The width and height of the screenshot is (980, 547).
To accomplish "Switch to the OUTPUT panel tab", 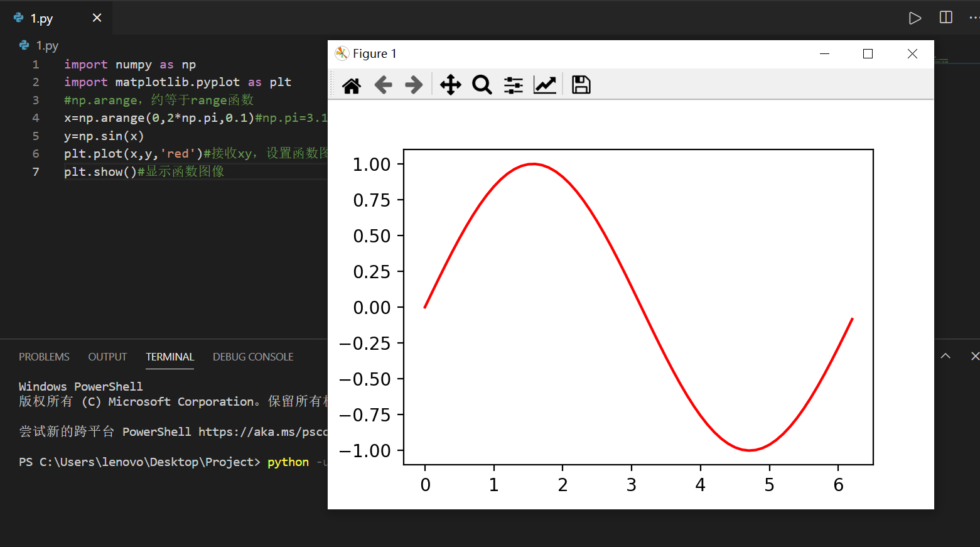I will 107,357.
